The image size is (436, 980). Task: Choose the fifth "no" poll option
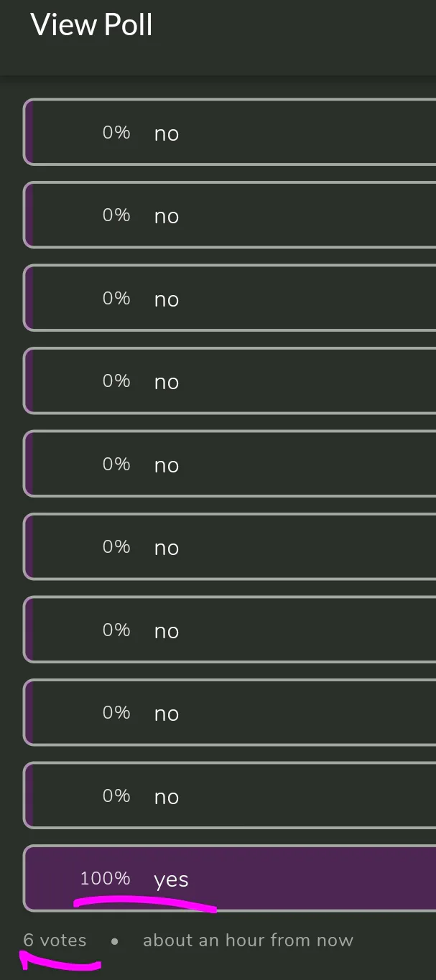click(230, 464)
